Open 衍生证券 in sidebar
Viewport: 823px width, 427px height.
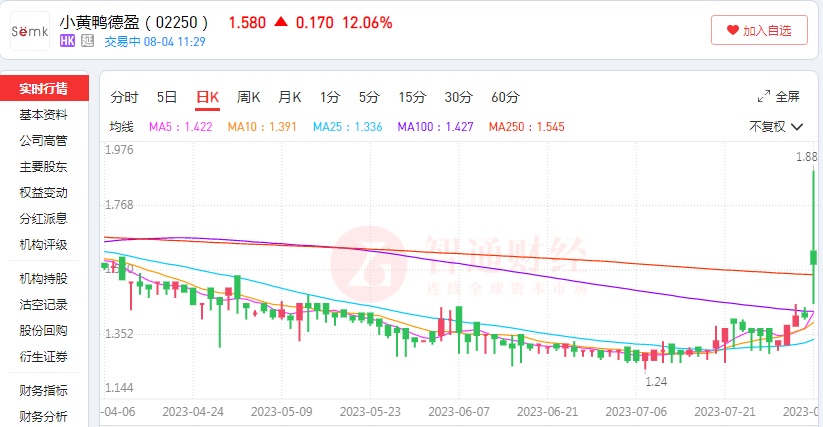pos(44,357)
